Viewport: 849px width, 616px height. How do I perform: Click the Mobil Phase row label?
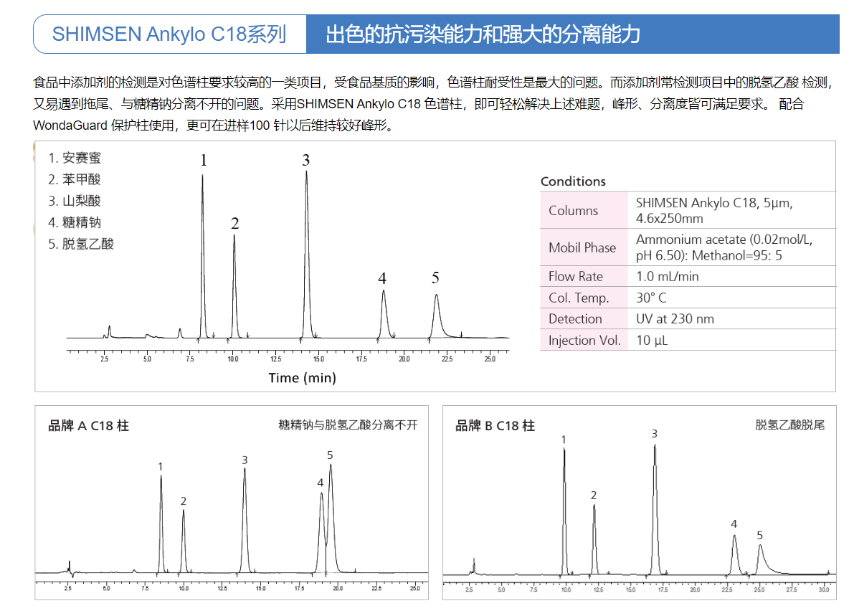(x=582, y=247)
